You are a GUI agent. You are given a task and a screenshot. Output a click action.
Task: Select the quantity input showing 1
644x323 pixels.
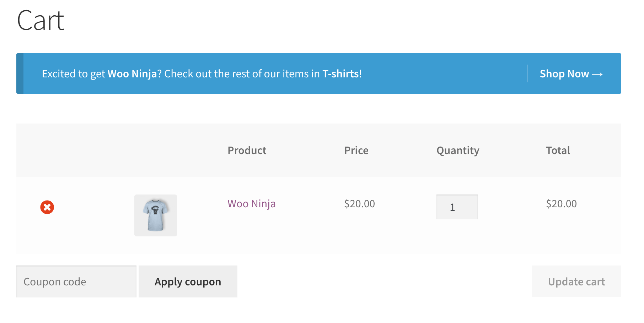(x=457, y=207)
